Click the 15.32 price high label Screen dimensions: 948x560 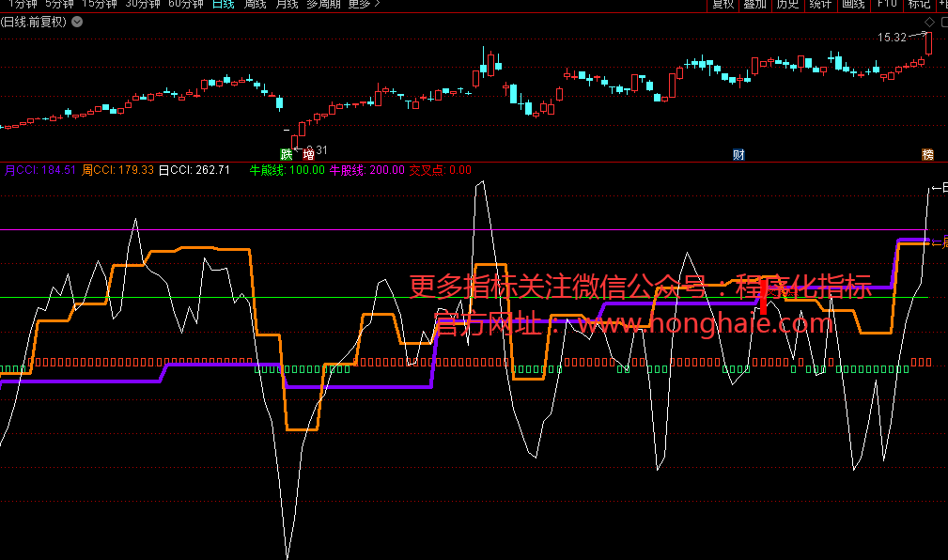[892, 38]
